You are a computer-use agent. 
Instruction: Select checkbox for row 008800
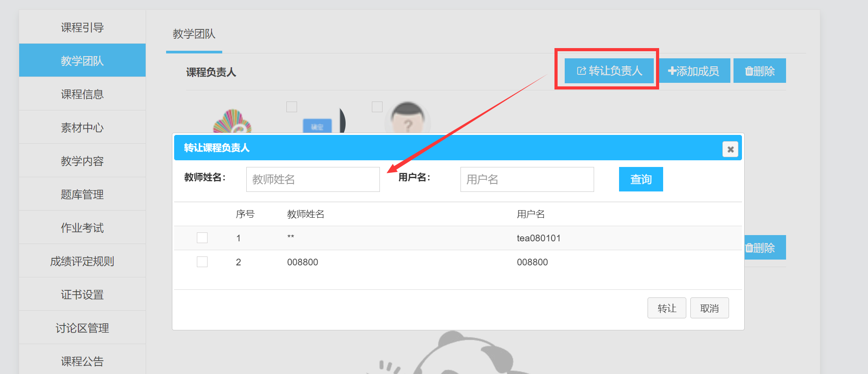pyautogui.click(x=202, y=262)
